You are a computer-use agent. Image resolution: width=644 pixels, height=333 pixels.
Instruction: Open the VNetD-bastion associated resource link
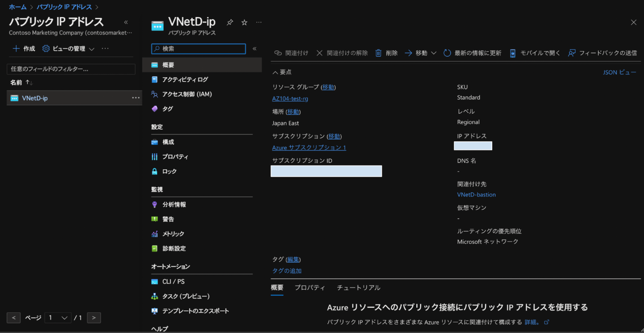coord(477,195)
